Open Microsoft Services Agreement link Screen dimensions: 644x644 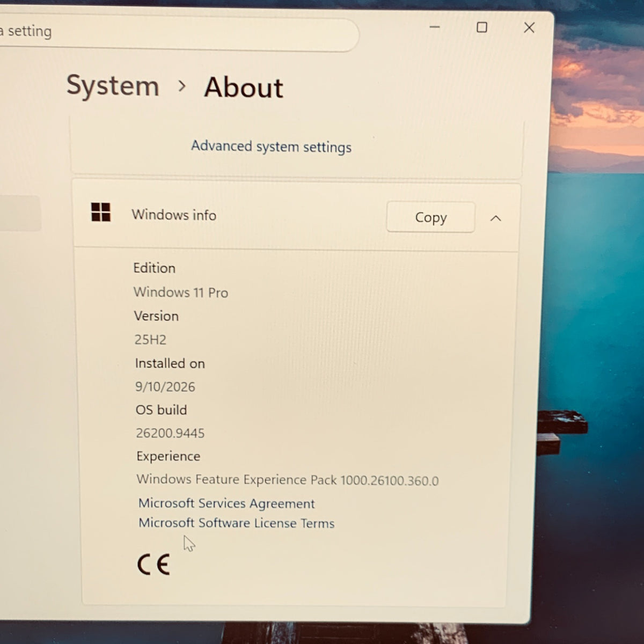tap(226, 503)
